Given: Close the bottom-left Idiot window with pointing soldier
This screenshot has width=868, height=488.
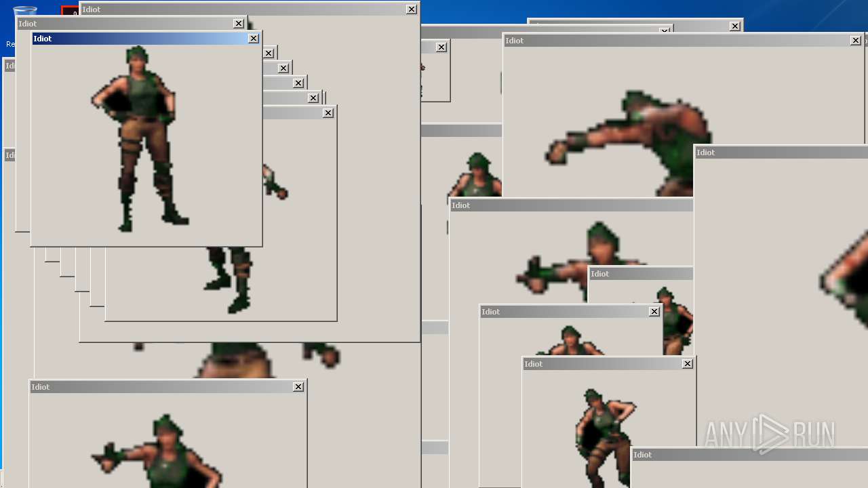Looking at the screenshot, I should [x=298, y=387].
